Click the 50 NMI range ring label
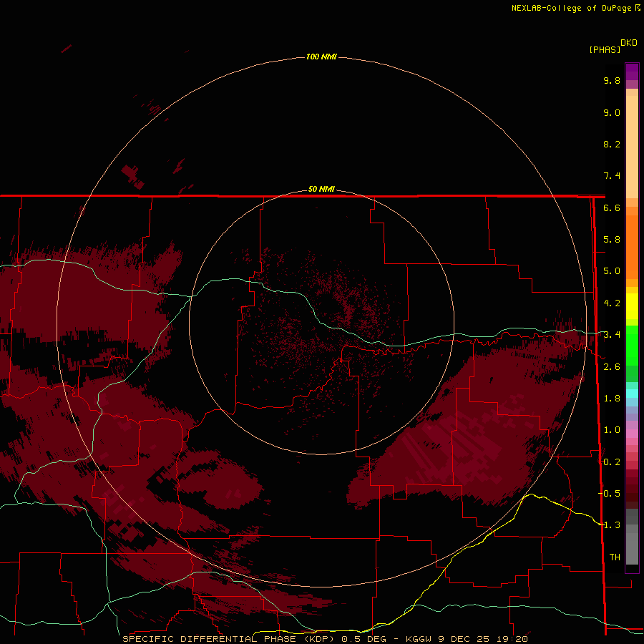Screen dimensions: 644x644 pyautogui.click(x=321, y=189)
